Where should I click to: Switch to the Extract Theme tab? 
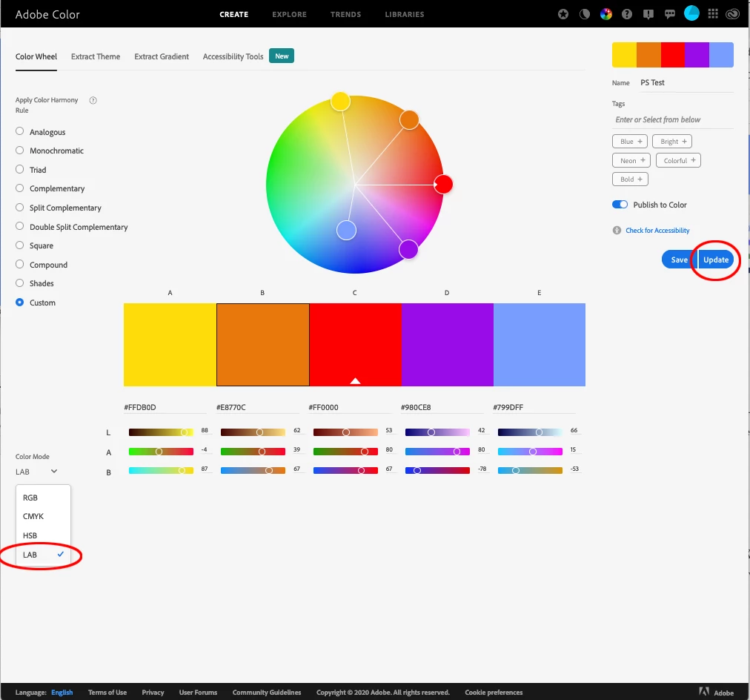(x=96, y=56)
